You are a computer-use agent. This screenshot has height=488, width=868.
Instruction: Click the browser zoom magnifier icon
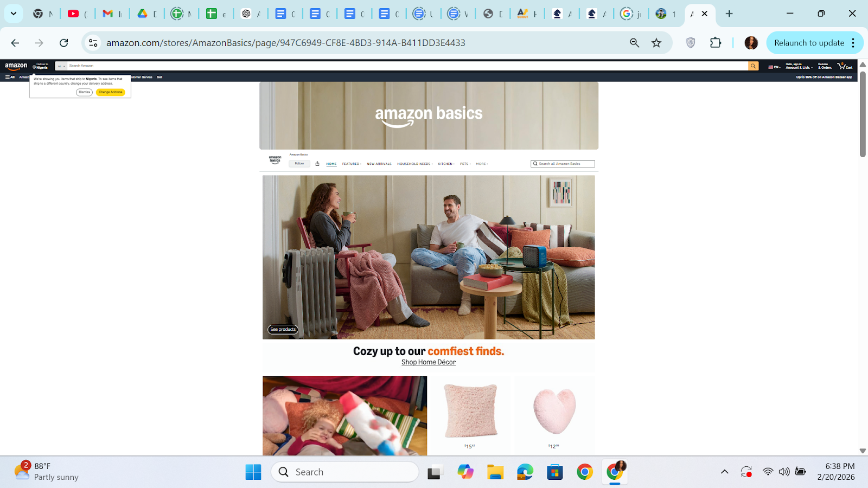coord(634,43)
